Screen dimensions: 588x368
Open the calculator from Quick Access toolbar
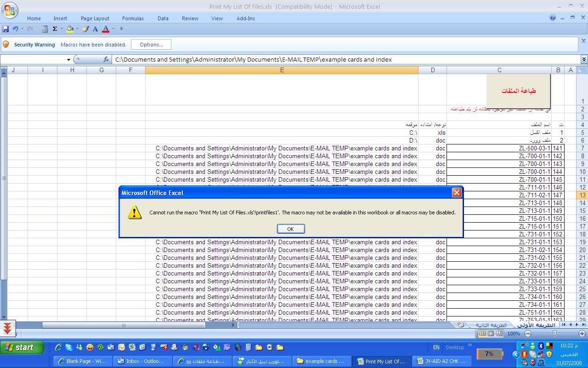[45, 29]
